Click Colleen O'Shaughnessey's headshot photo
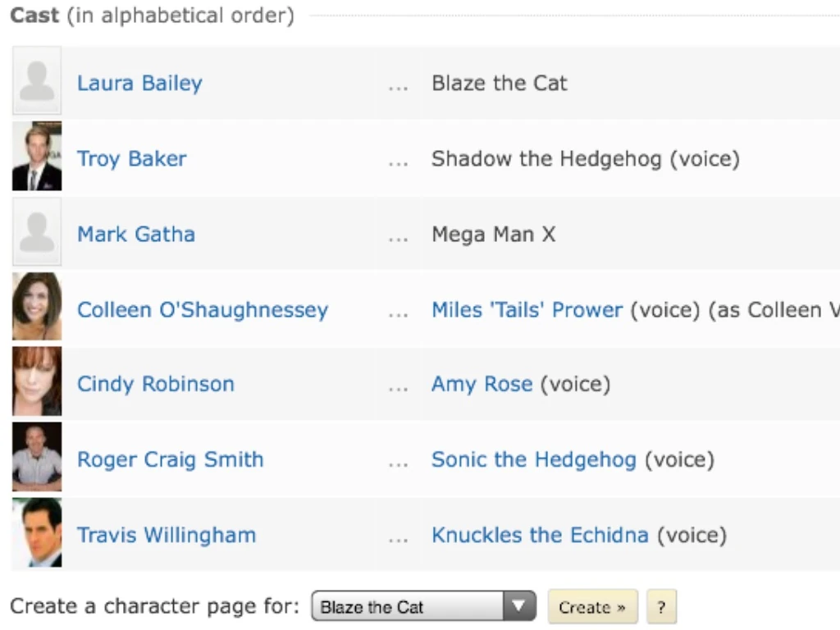 [37, 308]
